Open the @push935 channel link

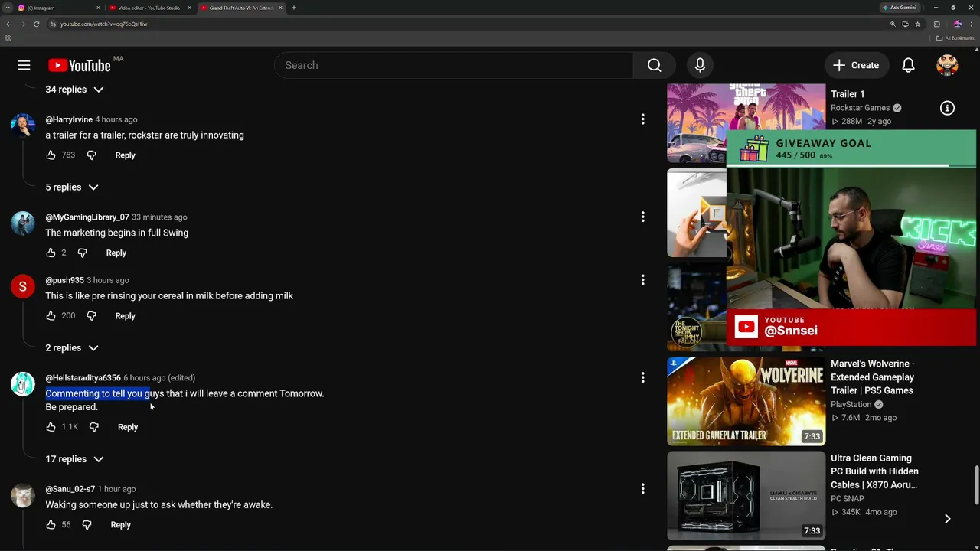64,280
